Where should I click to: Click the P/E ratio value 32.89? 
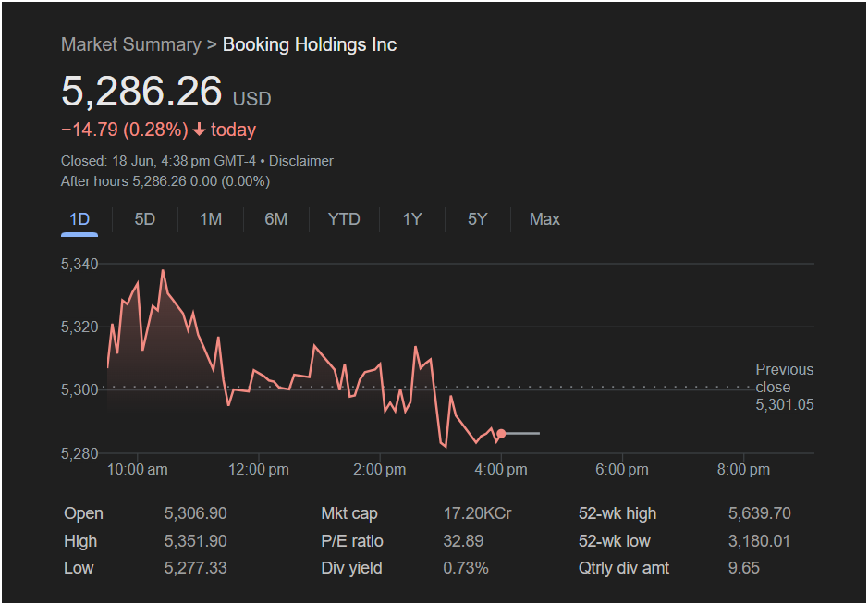[x=463, y=541]
